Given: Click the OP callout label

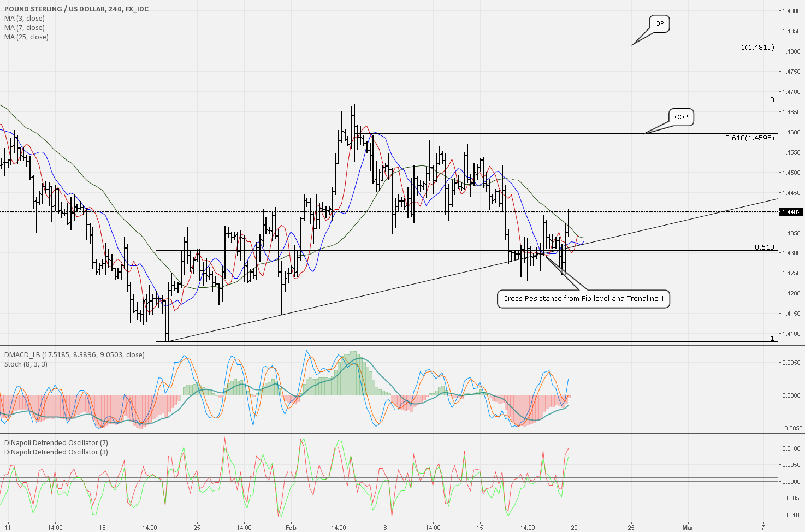Looking at the screenshot, I should [660, 23].
